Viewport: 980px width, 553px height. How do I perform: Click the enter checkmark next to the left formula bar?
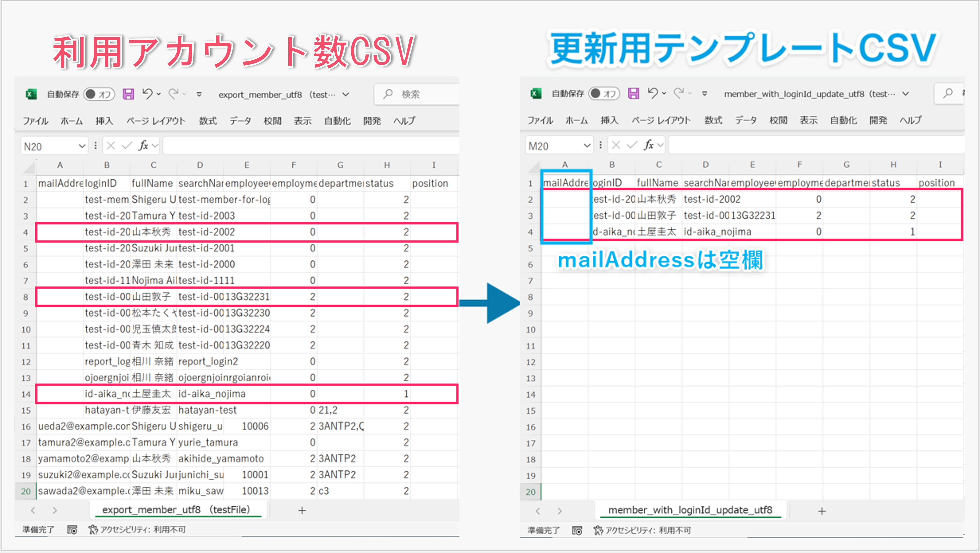(x=127, y=146)
